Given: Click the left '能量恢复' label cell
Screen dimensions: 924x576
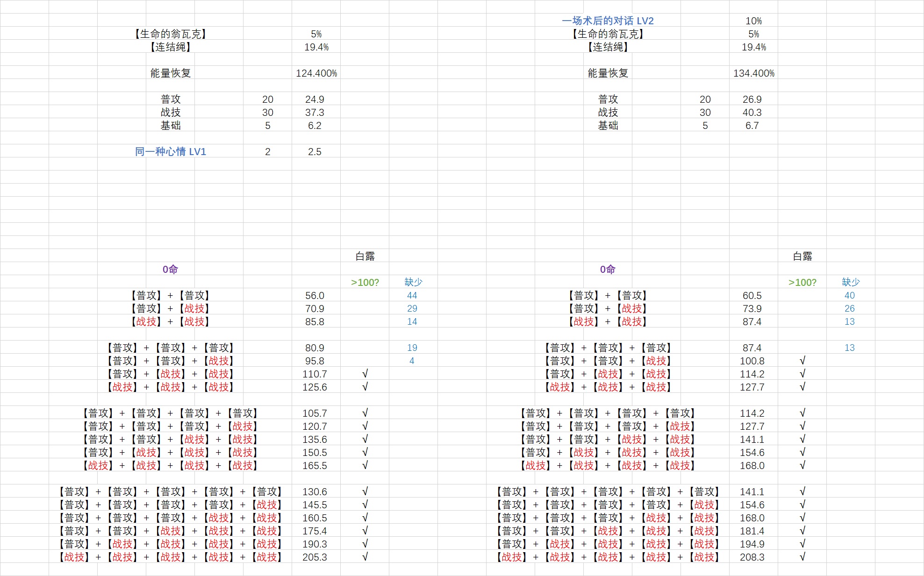Looking at the screenshot, I should click(x=170, y=73).
